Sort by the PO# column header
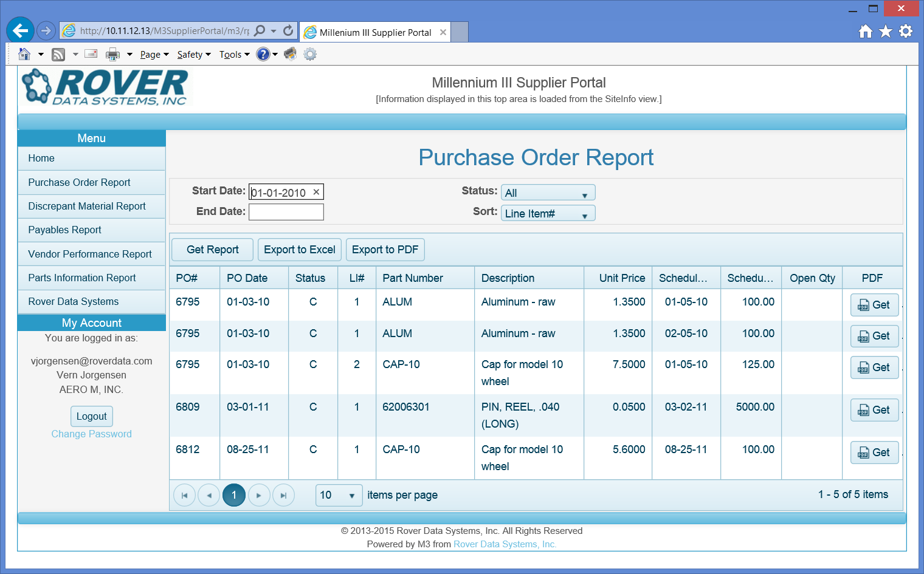The image size is (924, 574). pos(195,278)
